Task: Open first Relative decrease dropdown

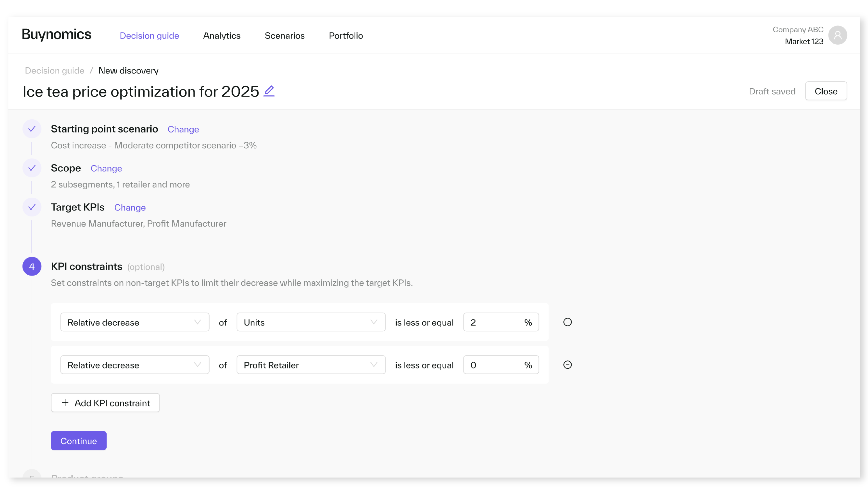Action: pyautogui.click(x=135, y=322)
